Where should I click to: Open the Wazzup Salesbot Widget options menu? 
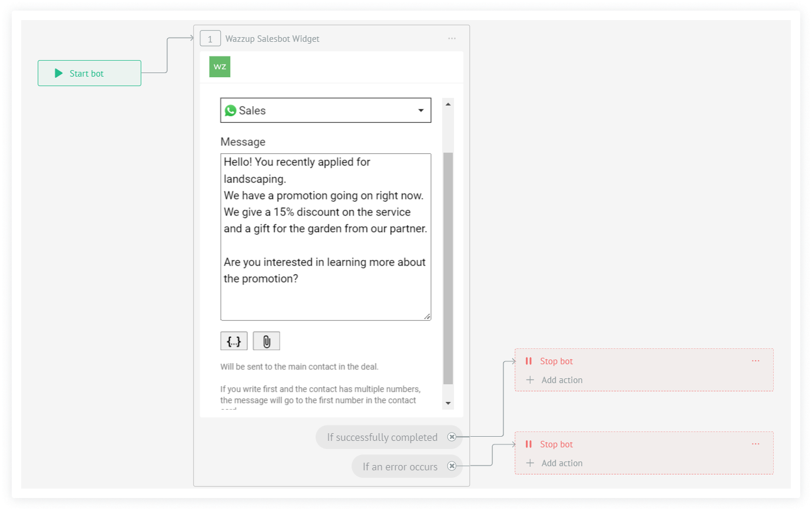coord(452,38)
